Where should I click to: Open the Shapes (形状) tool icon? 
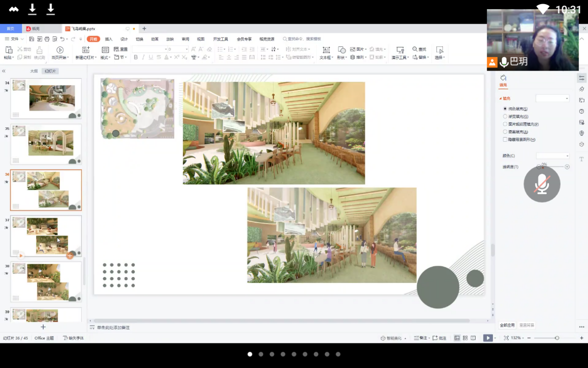[x=342, y=50]
